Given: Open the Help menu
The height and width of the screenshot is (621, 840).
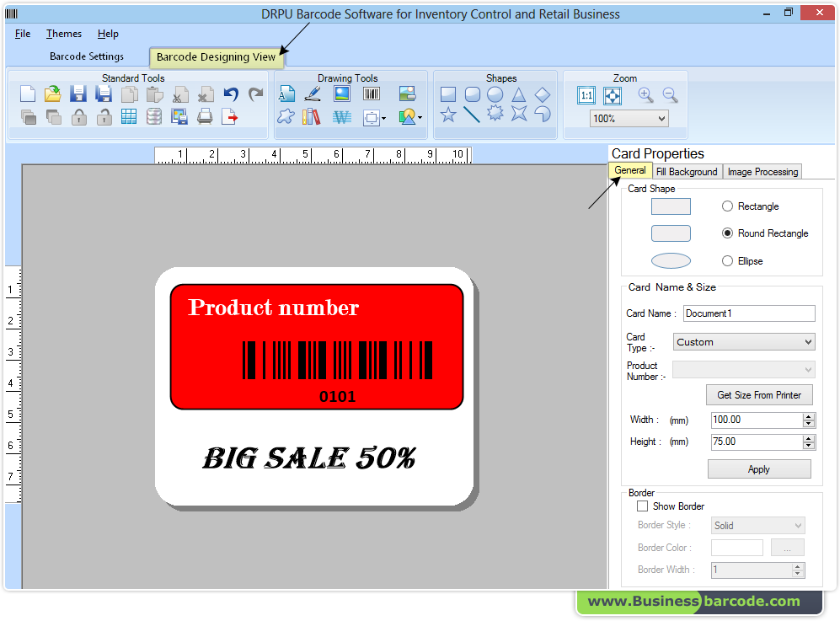Looking at the screenshot, I should pos(108,34).
